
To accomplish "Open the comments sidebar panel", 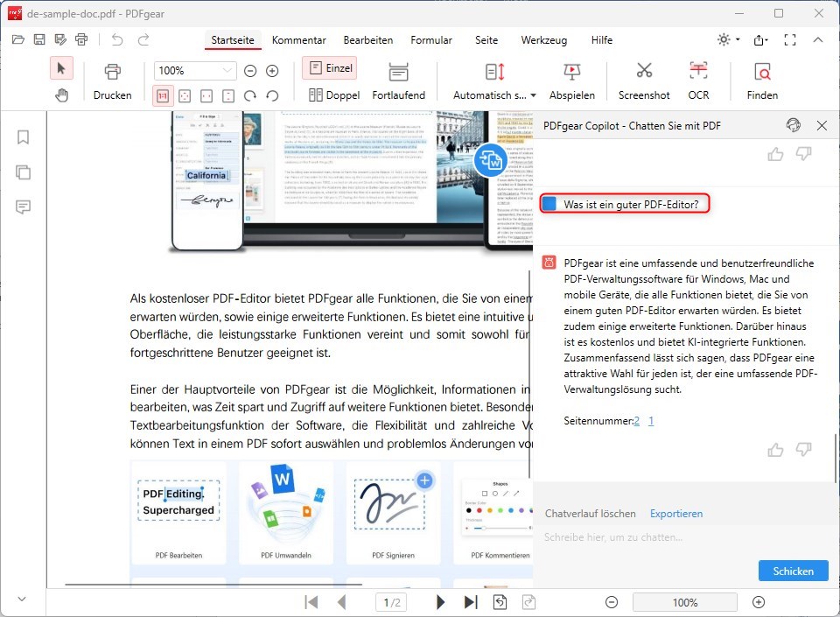I will (x=23, y=207).
